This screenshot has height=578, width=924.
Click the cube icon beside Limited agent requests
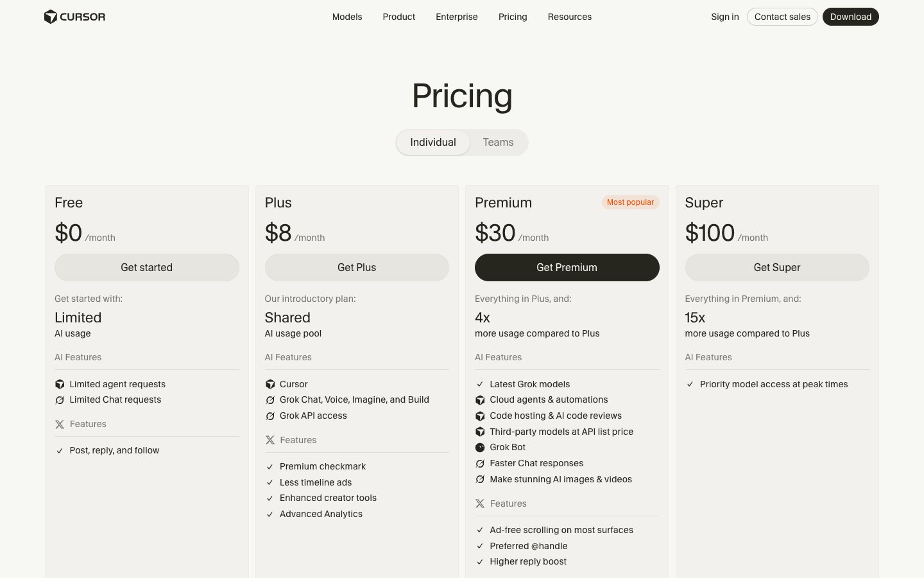click(60, 384)
